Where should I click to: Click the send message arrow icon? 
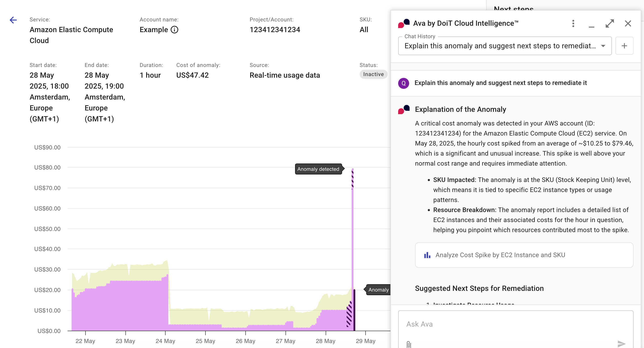[x=621, y=343]
